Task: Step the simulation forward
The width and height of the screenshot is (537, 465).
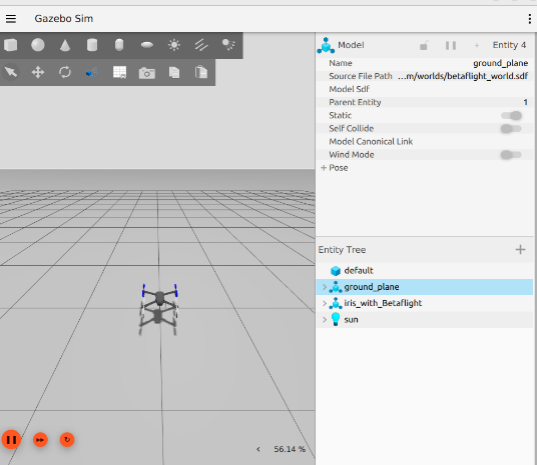Action: (40, 440)
